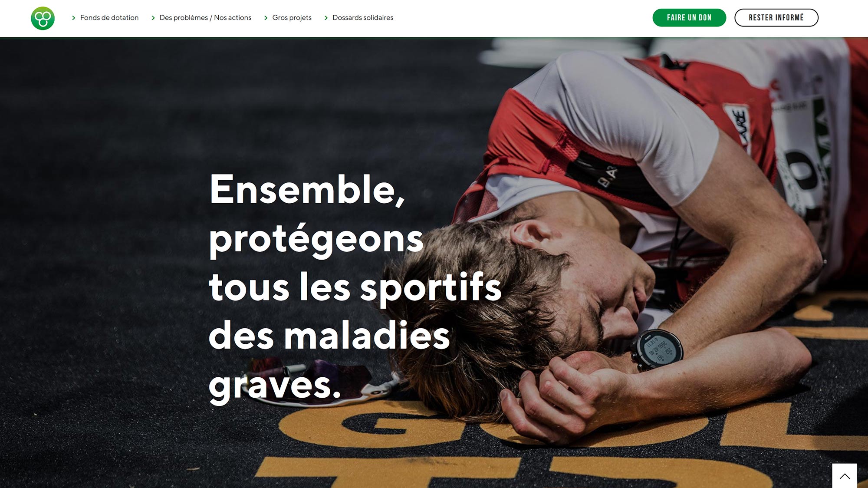The width and height of the screenshot is (868, 488).
Task: Click chevron beside Dossards solidaires
Action: coord(326,18)
